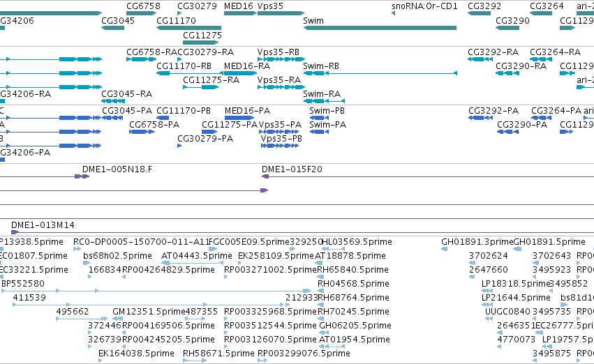Open the AT04443.5prime EST label

[x=197, y=256]
